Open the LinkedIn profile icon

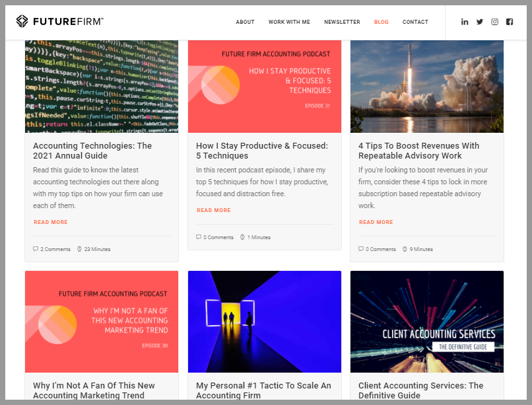[x=465, y=22]
